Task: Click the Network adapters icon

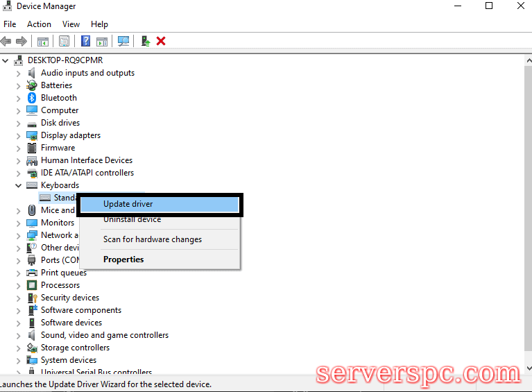Action: pyautogui.click(x=32, y=235)
